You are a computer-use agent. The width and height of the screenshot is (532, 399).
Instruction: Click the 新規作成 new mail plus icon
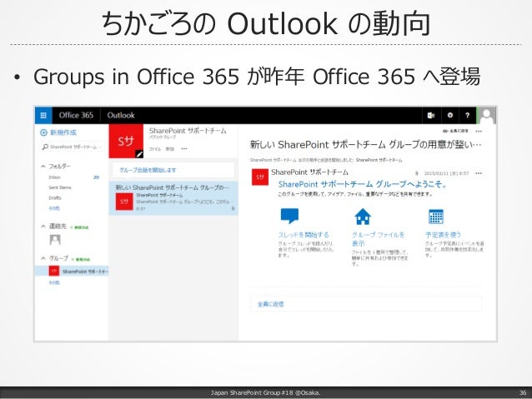point(43,132)
